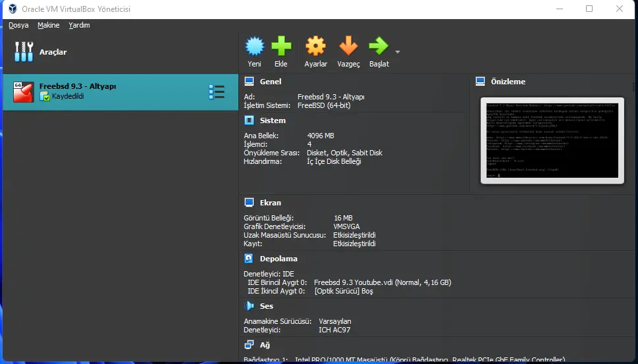Open the Başlat dropdown arrow

(398, 52)
